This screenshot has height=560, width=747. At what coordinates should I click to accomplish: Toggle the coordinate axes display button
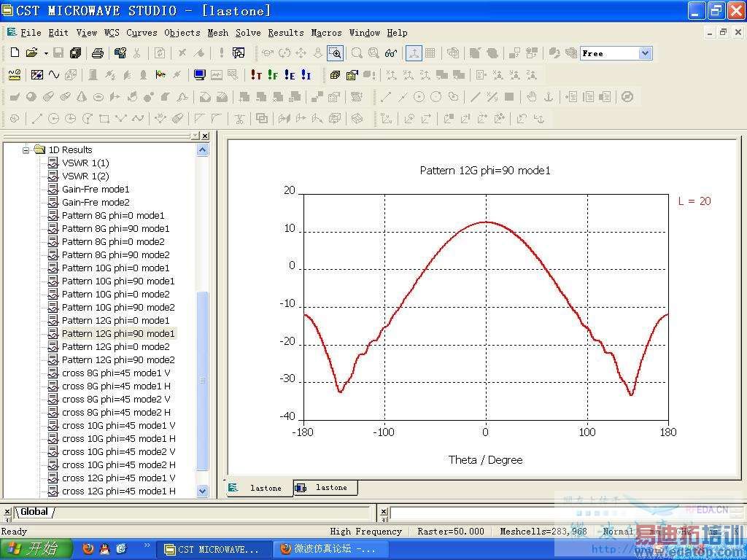point(414,53)
